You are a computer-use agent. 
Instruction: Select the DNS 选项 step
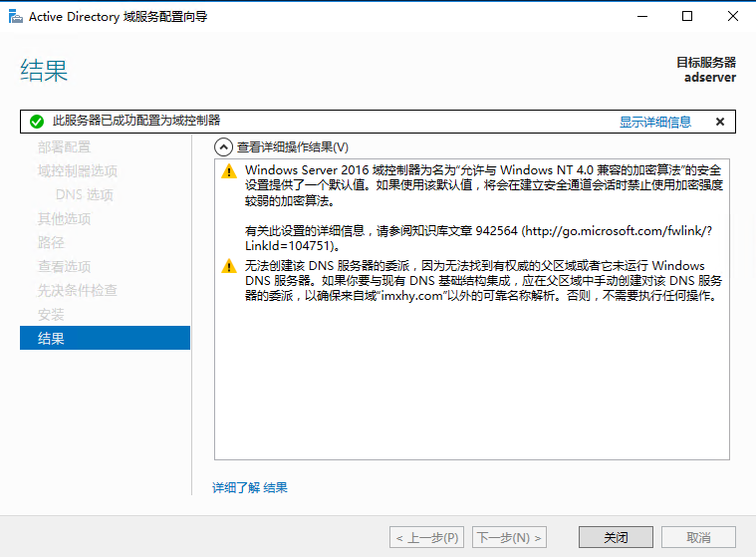coord(84,195)
